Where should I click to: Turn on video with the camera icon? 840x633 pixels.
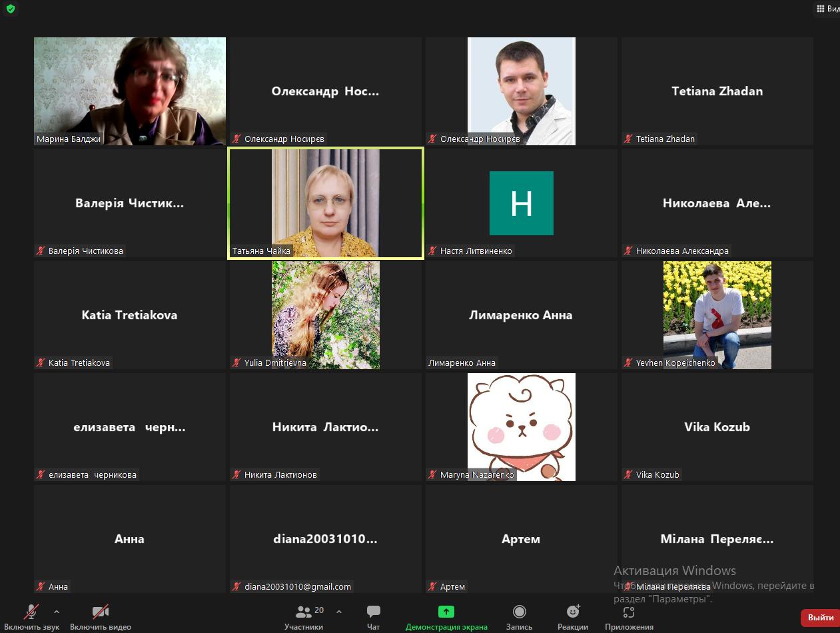tap(101, 612)
